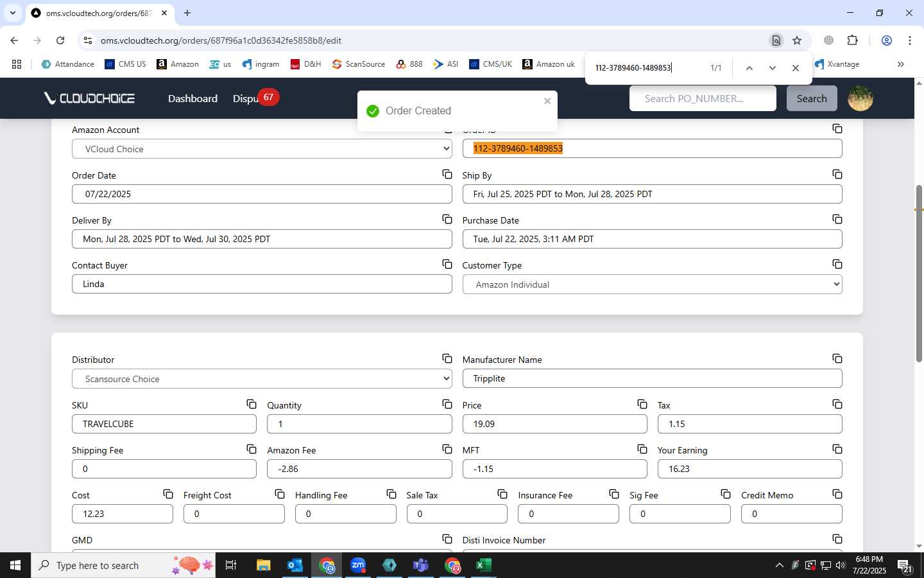
Task: Copy the Distributor field value
Action: click(447, 358)
